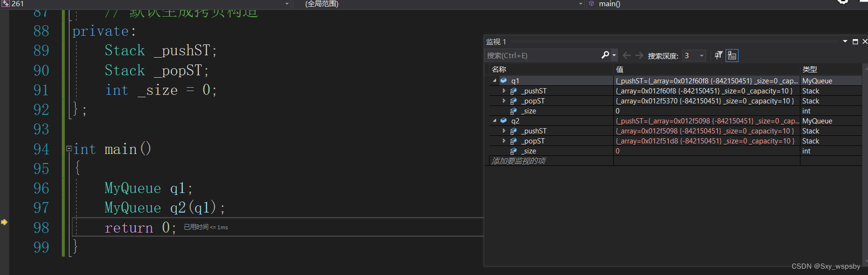This screenshot has width=868, height=275.
Task: Focus the 搜索(Ctrl+E) search field
Action: coord(543,56)
